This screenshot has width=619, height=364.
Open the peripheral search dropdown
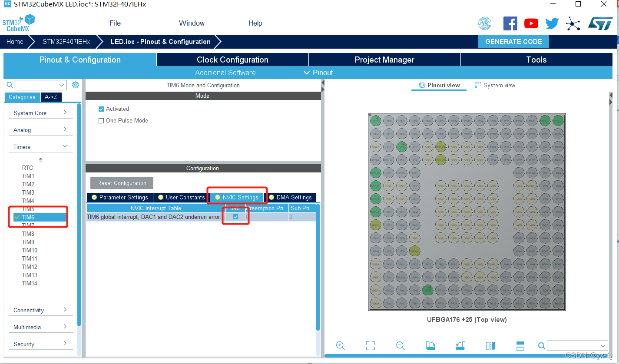(x=62, y=85)
